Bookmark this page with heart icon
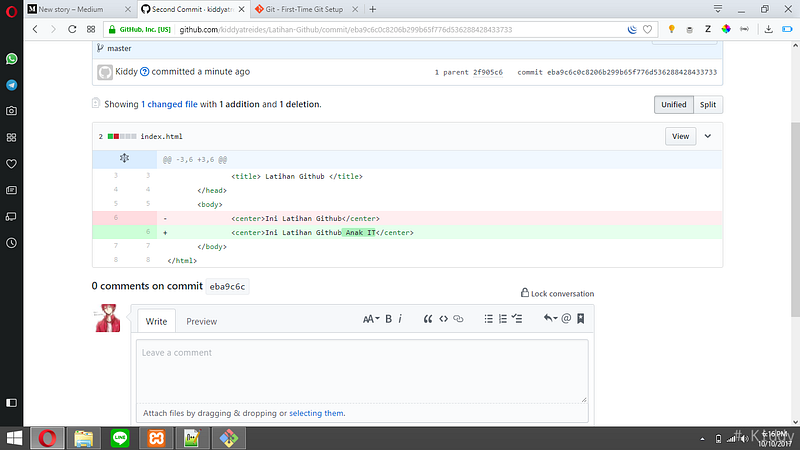Screen dimensions: 800x450 click(x=647, y=30)
